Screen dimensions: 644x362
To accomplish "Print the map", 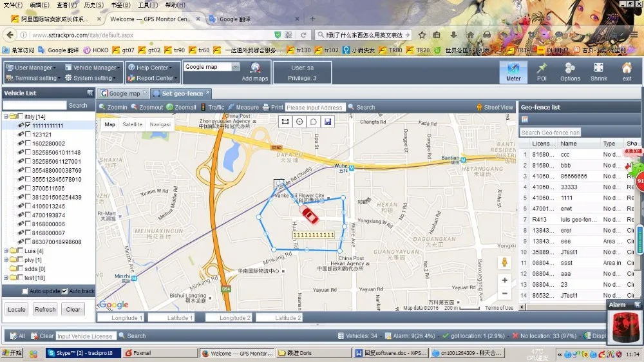I will [x=273, y=107].
